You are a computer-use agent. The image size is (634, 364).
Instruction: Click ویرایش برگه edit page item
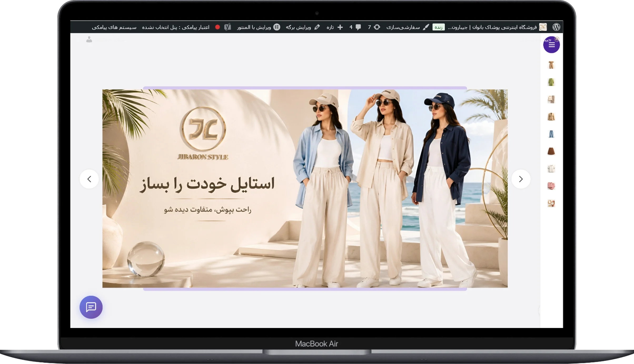pos(303,27)
